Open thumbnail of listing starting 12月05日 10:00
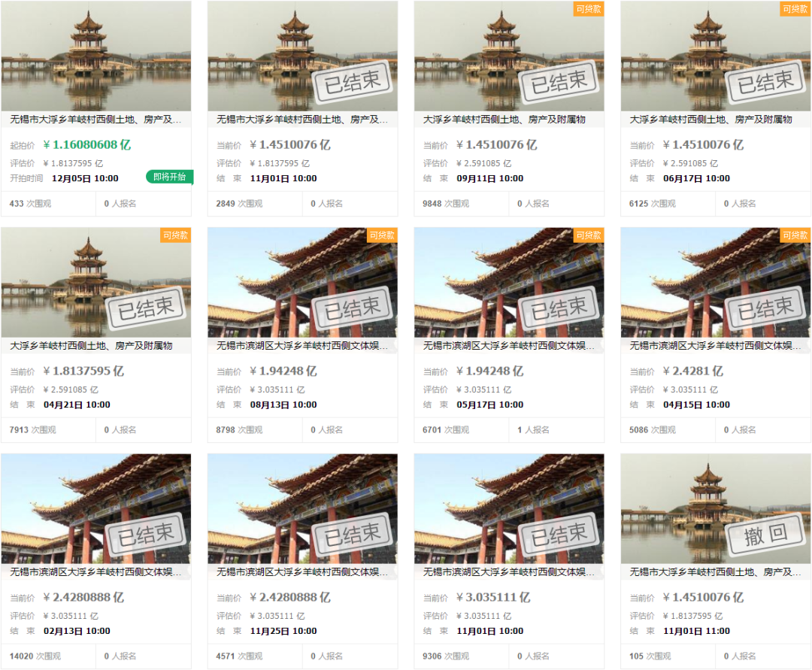The width and height of the screenshot is (812, 670). click(95, 56)
